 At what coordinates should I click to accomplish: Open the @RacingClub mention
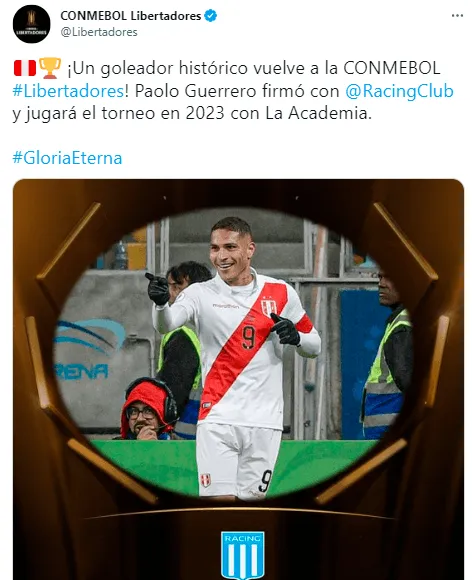[x=399, y=91]
